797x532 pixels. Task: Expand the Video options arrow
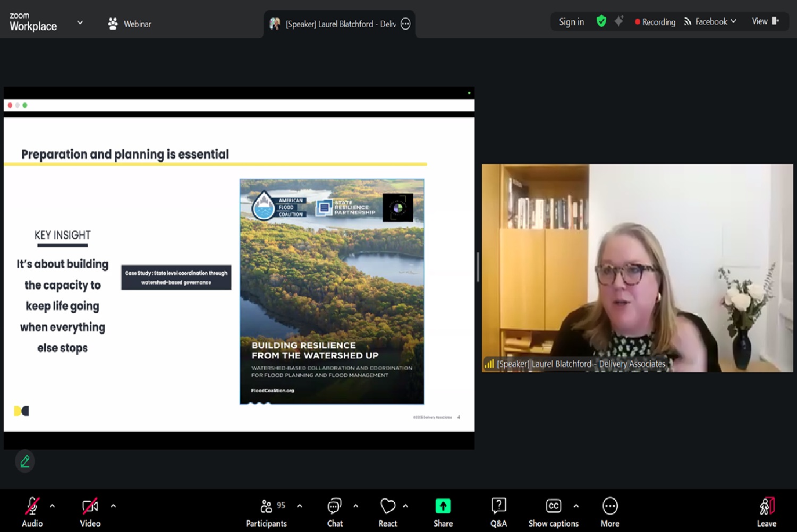[x=113, y=506]
